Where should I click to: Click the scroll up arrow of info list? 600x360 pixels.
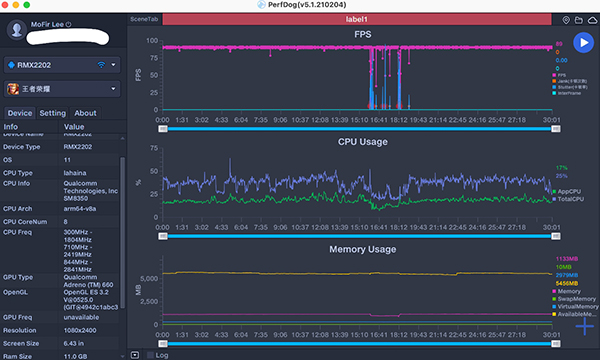pyautogui.click(x=122, y=138)
